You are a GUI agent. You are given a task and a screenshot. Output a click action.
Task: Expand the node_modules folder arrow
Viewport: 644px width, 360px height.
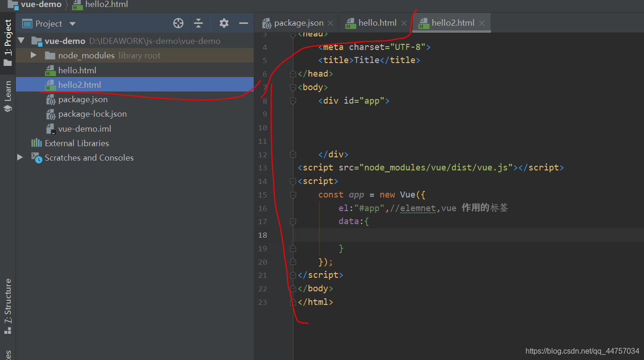point(34,55)
